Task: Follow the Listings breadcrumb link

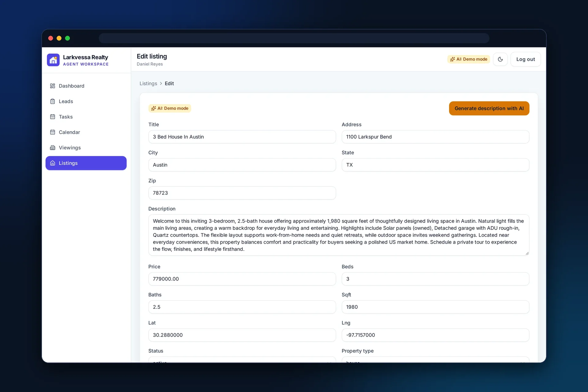Action: coord(148,84)
